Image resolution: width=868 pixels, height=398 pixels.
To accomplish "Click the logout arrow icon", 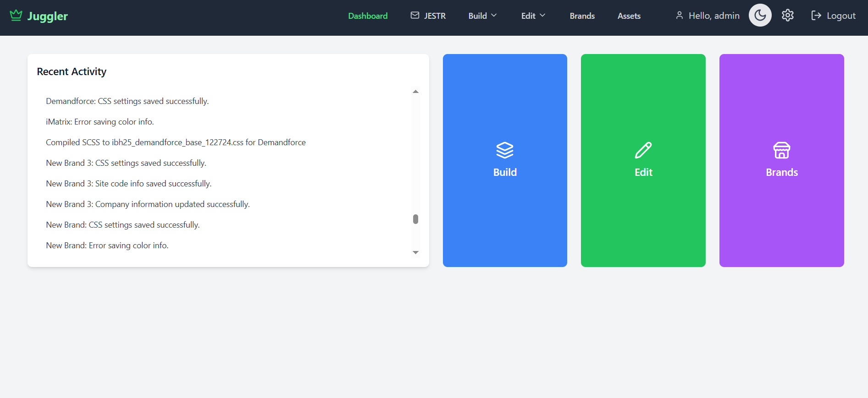I will 816,16.
